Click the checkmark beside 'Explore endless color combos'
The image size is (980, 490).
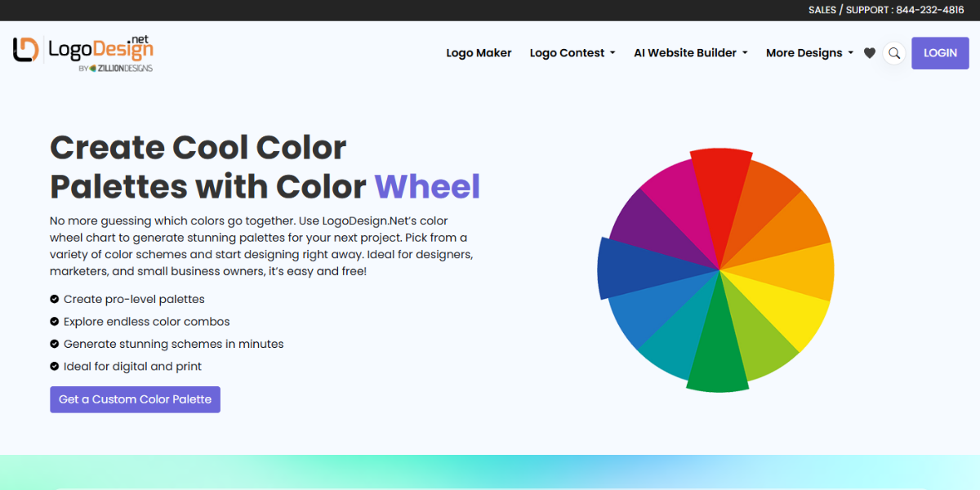(54, 321)
